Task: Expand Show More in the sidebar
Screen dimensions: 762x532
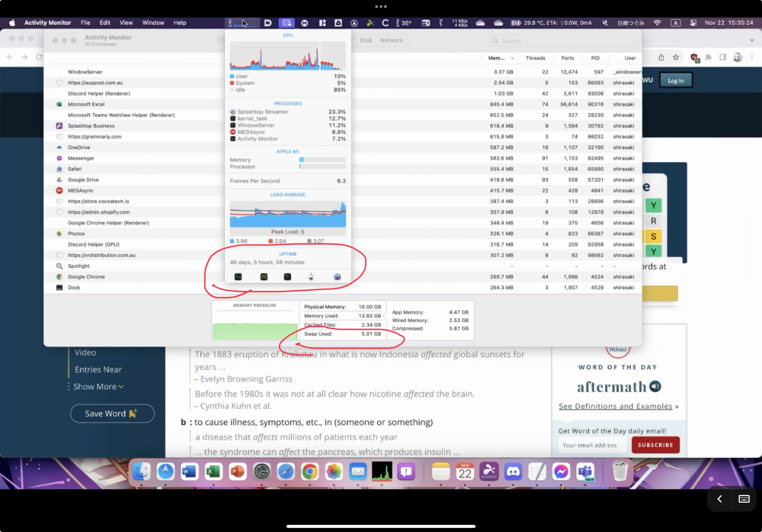Action: (x=98, y=387)
